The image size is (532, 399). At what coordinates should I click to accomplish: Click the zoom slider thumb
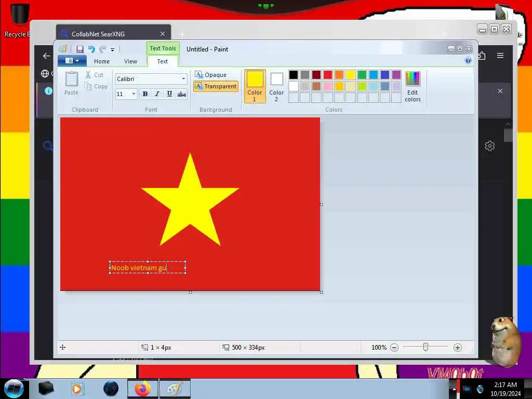[425, 347]
